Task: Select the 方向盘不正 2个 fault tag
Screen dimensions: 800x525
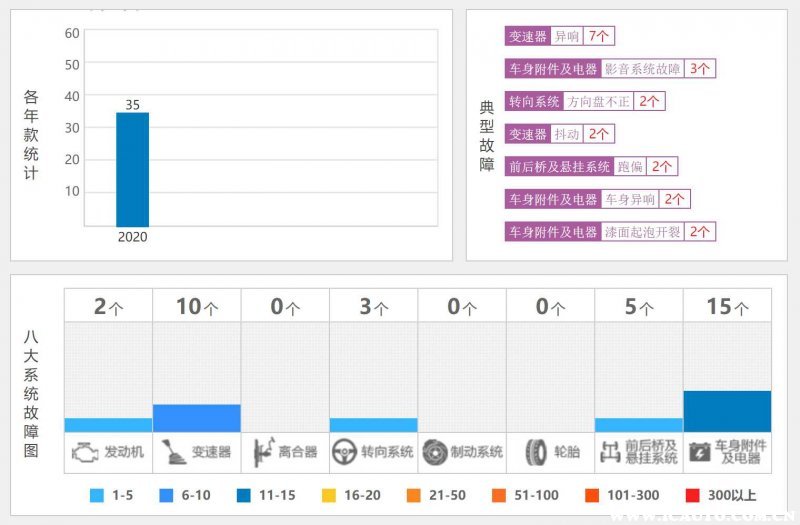Action: point(585,101)
